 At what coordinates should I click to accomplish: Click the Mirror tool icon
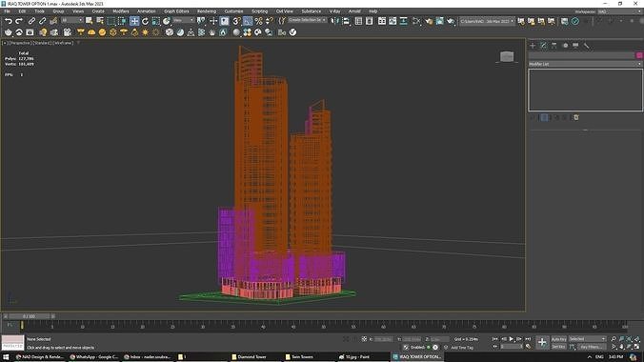[334, 21]
